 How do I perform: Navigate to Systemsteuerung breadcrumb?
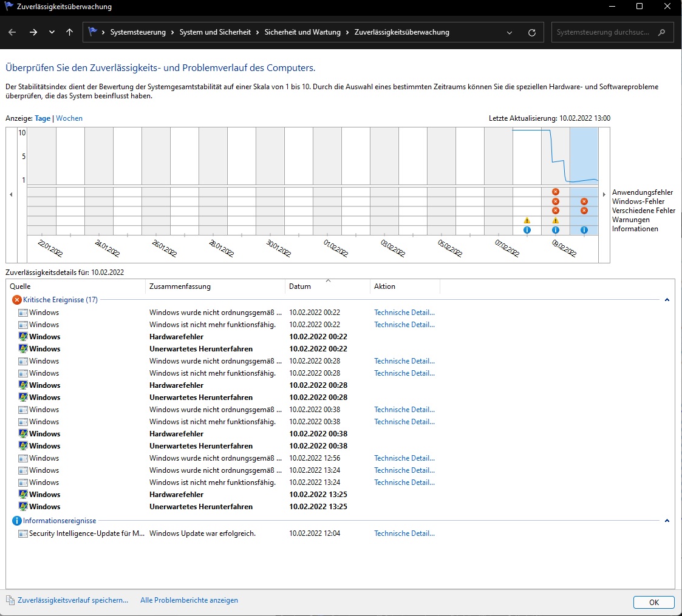click(x=138, y=32)
